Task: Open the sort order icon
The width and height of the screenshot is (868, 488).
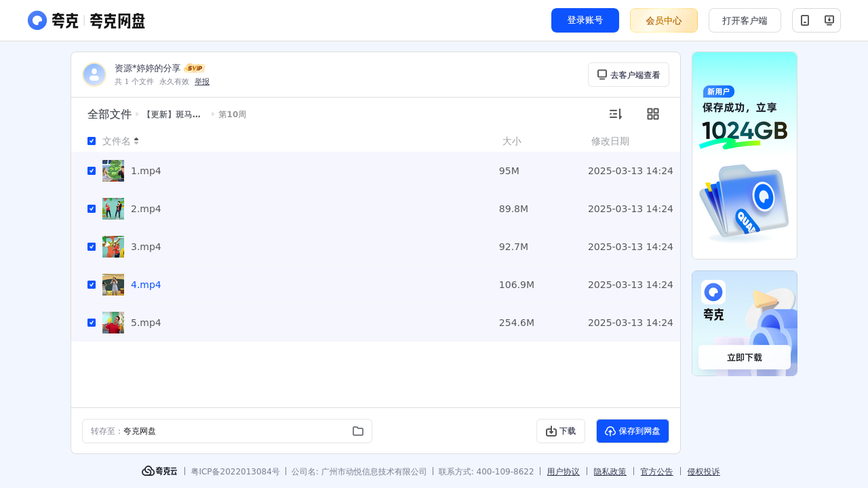Action: (615, 114)
